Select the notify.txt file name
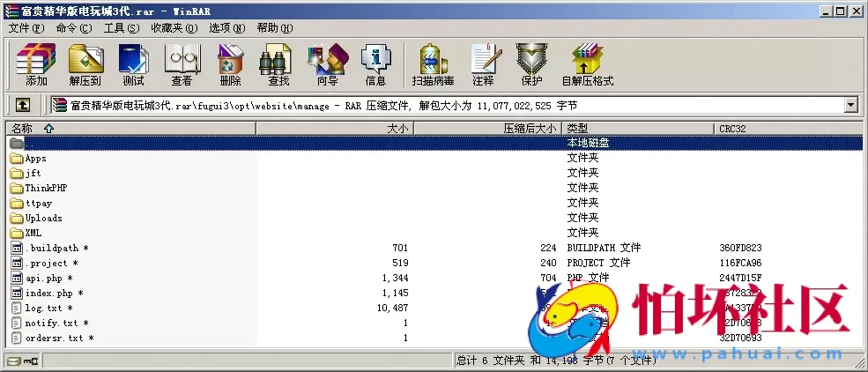 pos(56,323)
